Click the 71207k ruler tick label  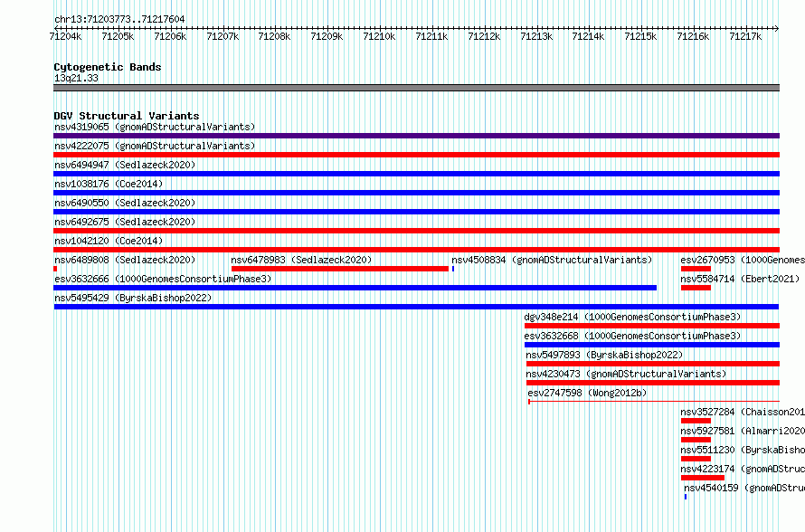point(223,36)
